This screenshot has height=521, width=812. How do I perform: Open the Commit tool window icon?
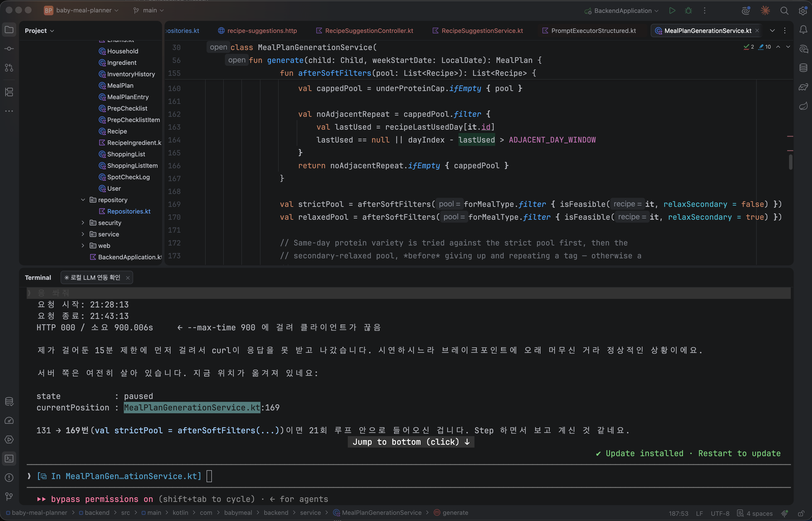click(9, 49)
